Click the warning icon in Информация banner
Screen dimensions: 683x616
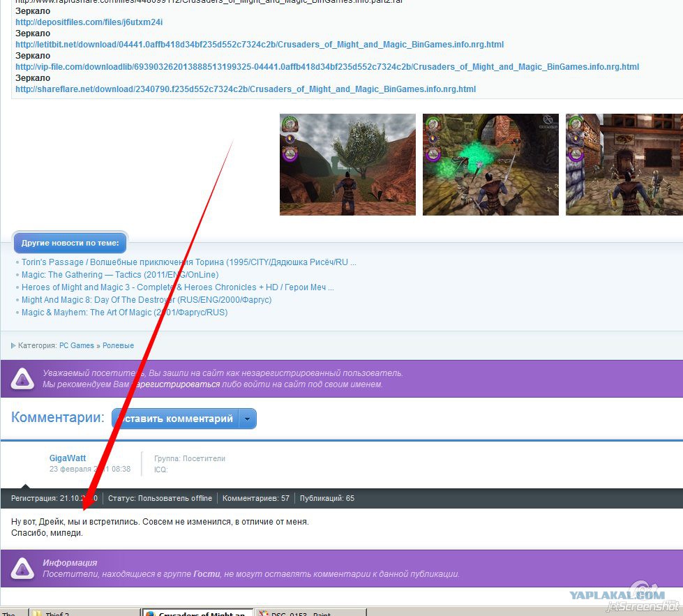pyautogui.click(x=22, y=569)
